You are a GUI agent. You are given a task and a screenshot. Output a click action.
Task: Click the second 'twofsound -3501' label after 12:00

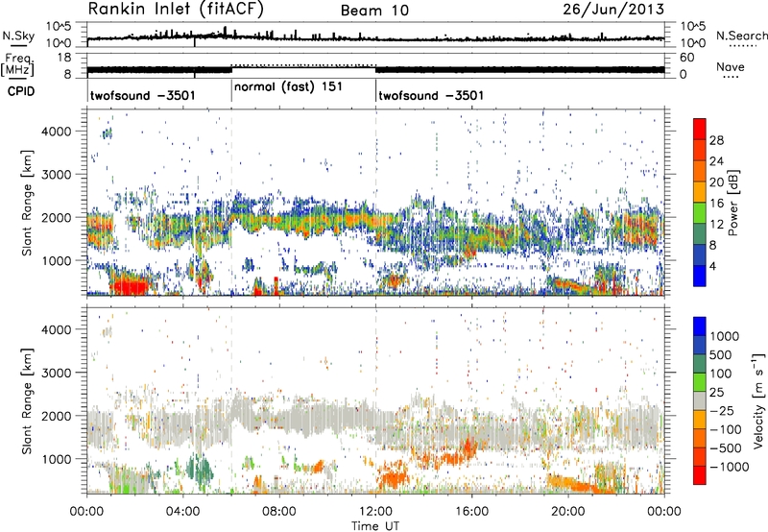431,95
